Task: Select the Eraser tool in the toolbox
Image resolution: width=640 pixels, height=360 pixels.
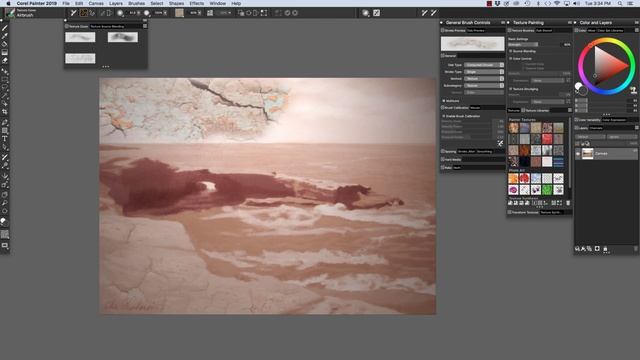Action: (4, 60)
